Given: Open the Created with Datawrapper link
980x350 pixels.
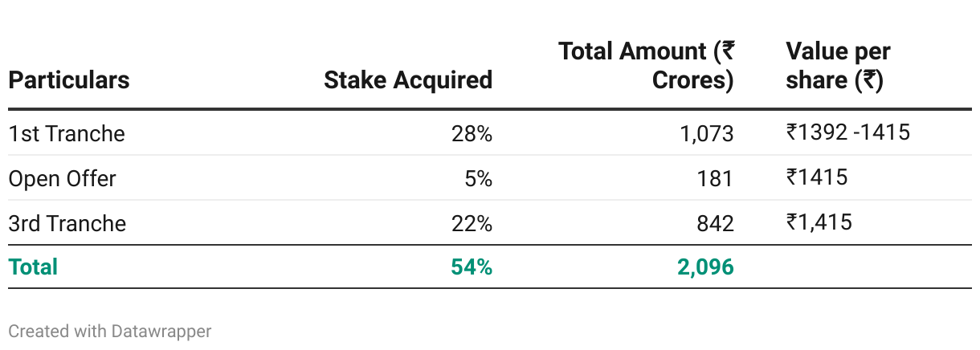Looking at the screenshot, I should click(110, 331).
